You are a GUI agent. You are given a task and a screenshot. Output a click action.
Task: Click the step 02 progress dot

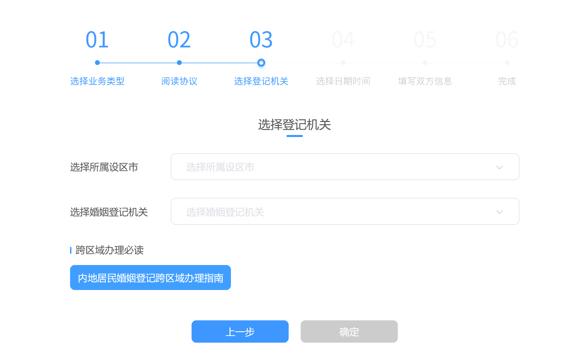pyautogui.click(x=179, y=63)
